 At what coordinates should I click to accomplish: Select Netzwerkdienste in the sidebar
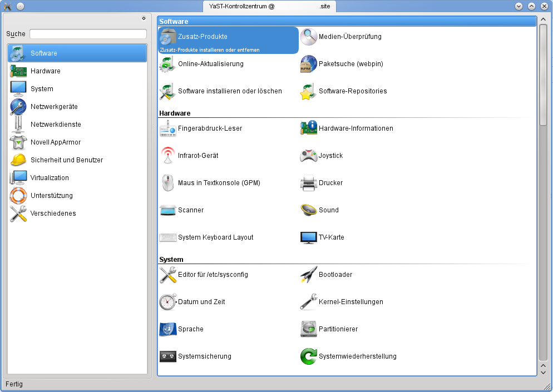point(77,125)
